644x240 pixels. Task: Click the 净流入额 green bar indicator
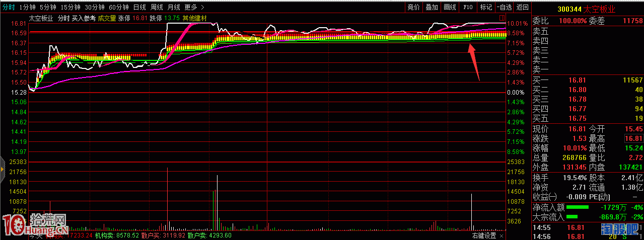[578, 207]
